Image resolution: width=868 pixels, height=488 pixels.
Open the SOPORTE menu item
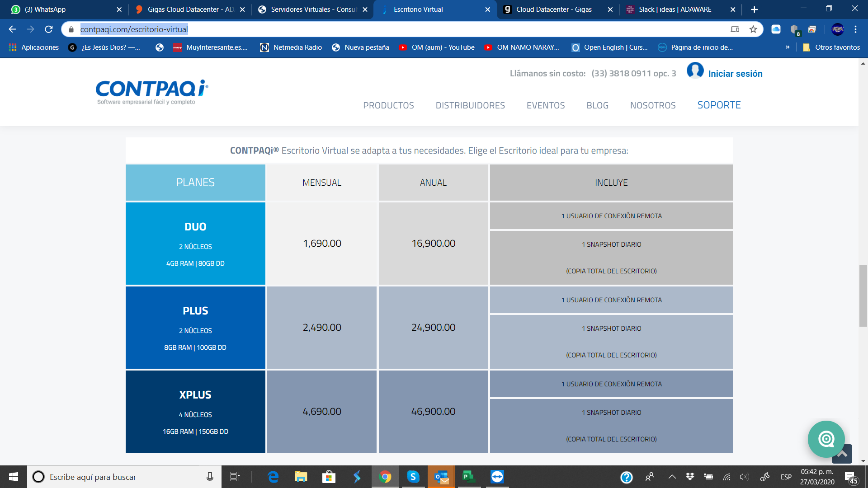coord(719,105)
